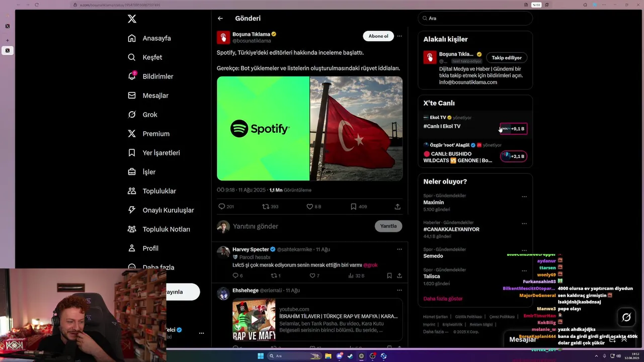
Task: Open Hizmet Şartları footer link
Action: (x=435, y=317)
